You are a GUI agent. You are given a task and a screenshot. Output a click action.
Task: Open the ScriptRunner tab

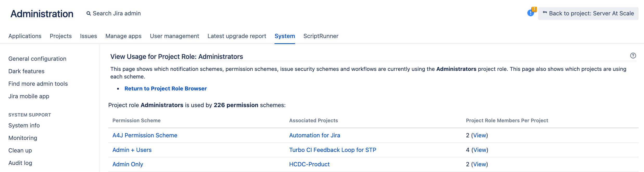321,36
